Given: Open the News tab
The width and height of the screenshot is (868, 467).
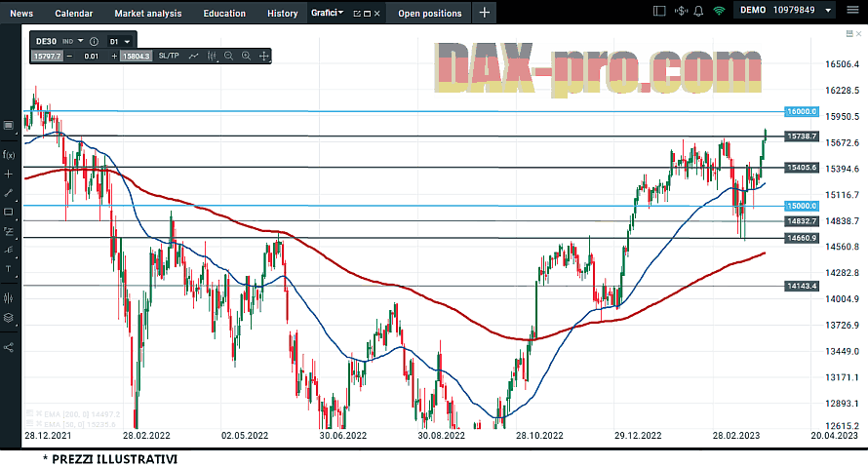Looking at the screenshot, I should (x=21, y=14).
